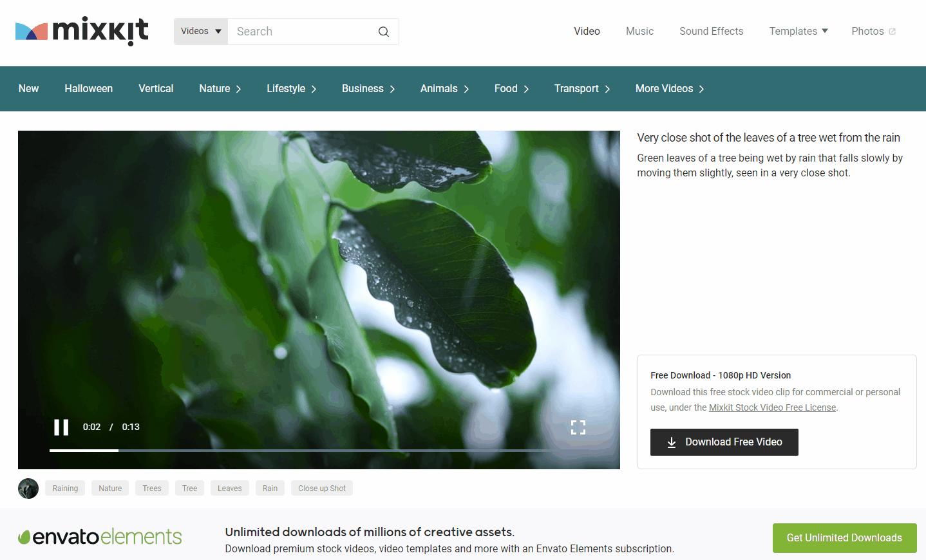The image size is (926, 560).
Task: Pause the video playback
Action: click(x=61, y=427)
